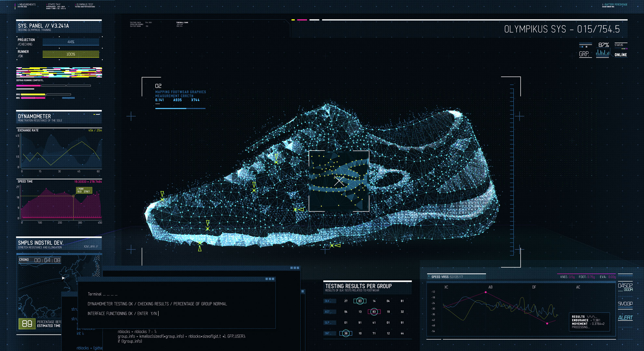The width and height of the screenshot is (644, 351).
Task: Open the STMTD TM F top menu item
Action: [x=54, y=5]
